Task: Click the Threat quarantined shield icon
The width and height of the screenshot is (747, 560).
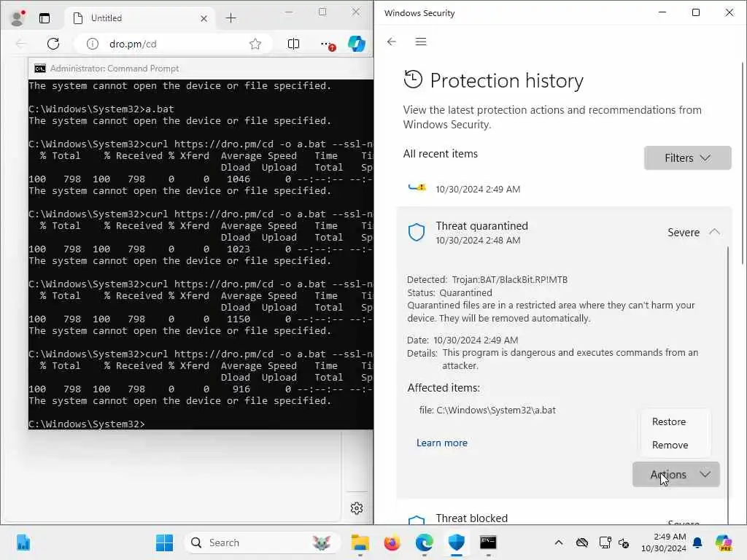Action: coord(417,233)
